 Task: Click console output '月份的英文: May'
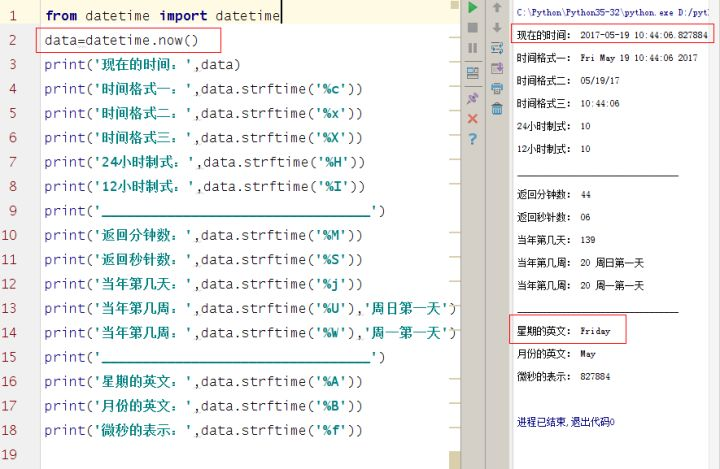click(556, 354)
